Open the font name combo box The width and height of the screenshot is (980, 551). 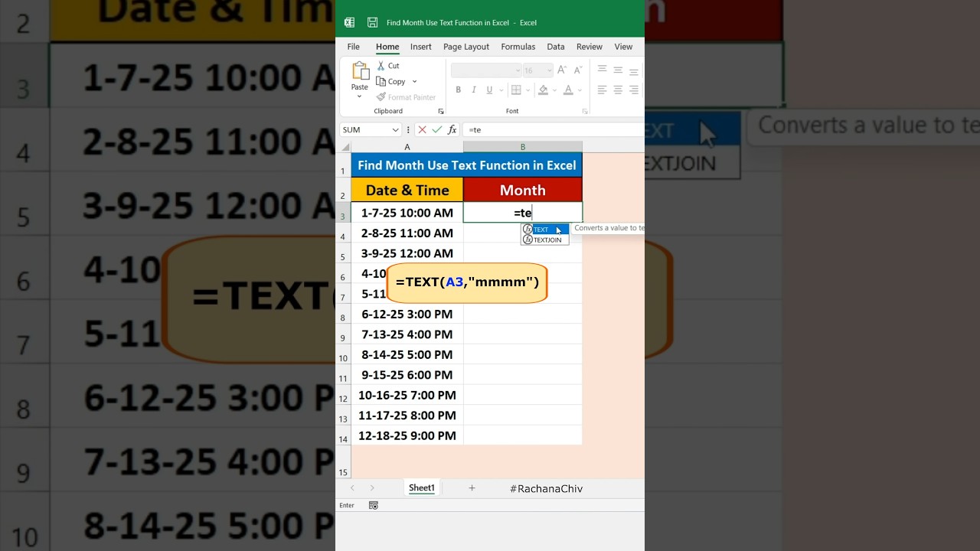(x=485, y=70)
